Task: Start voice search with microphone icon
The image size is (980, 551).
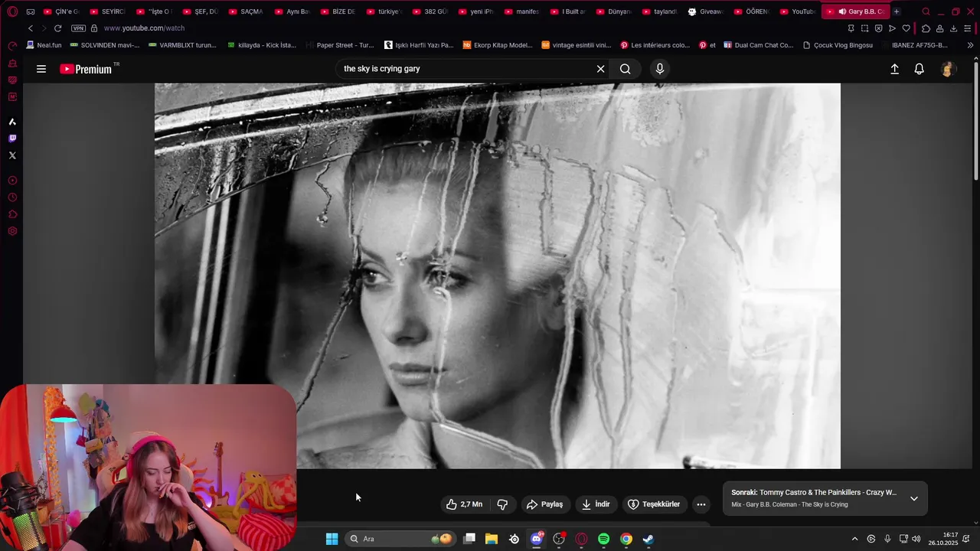Action: click(x=660, y=69)
